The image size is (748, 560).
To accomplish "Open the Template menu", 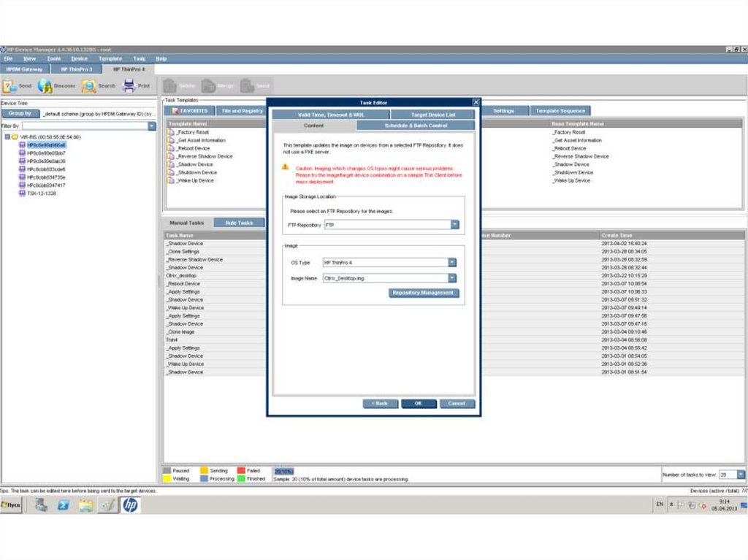I will click(x=110, y=58).
